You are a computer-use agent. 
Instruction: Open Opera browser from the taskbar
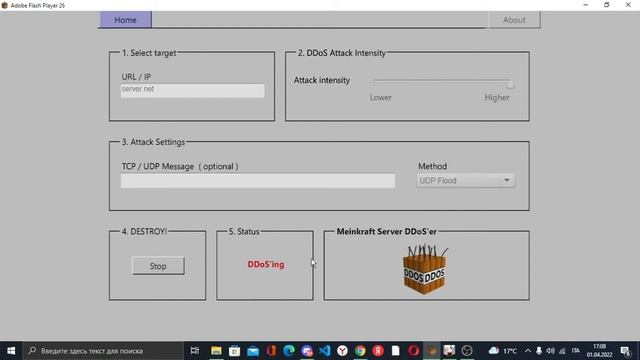[413, 351]
